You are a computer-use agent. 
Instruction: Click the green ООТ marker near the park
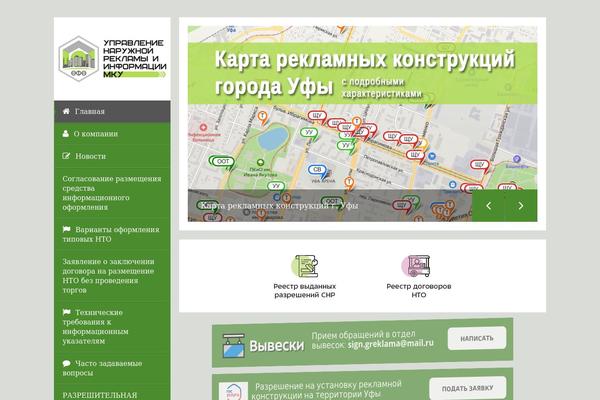tap(222, 162)
